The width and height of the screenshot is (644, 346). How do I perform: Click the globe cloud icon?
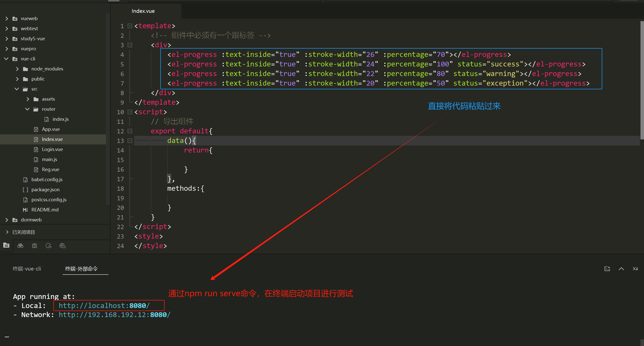[63, 246]
